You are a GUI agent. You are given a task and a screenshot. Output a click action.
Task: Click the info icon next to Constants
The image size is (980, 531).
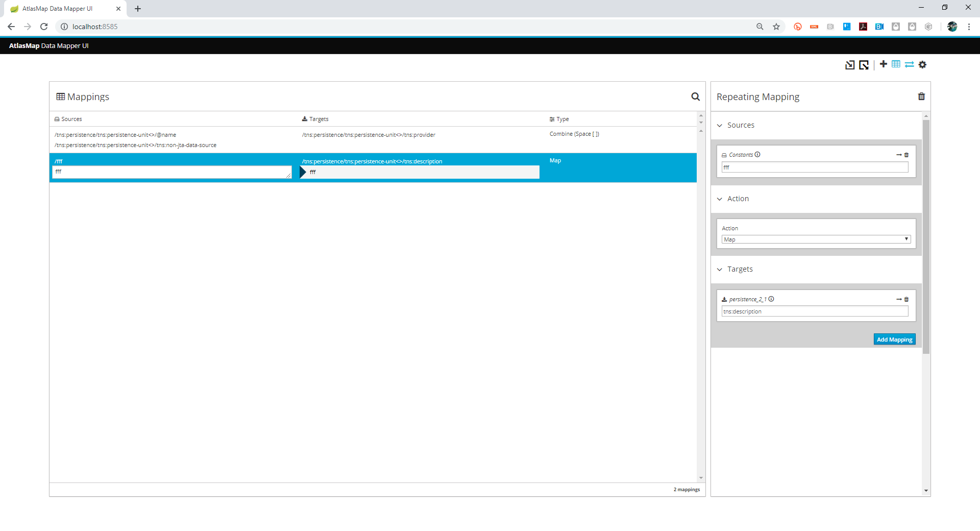tap(757, 155)
